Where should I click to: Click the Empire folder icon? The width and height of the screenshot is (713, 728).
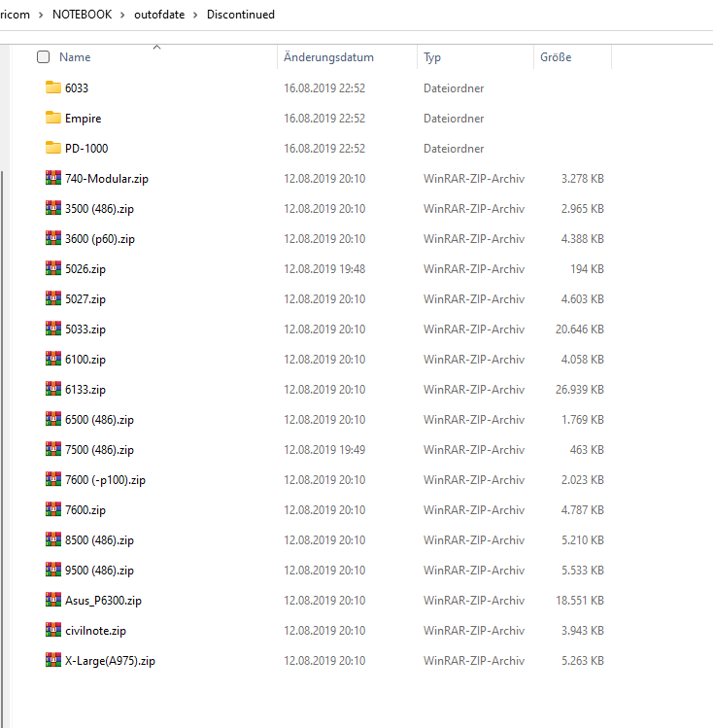pos(53,118)
